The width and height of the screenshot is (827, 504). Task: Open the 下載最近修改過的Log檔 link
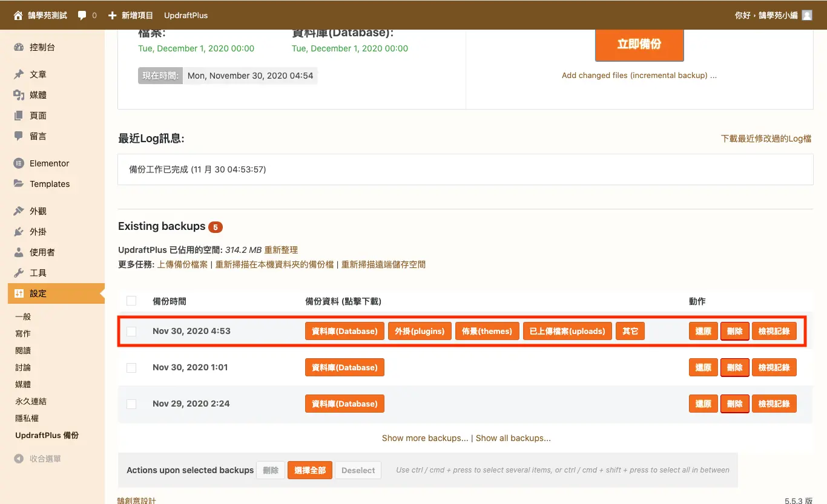coord(766,139)
